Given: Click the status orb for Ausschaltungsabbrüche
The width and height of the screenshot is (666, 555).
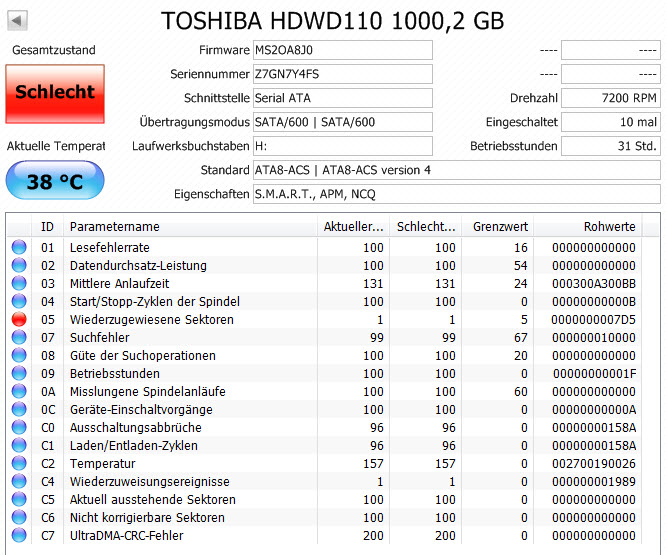Looking at the screenshot, I should [19, 427].
